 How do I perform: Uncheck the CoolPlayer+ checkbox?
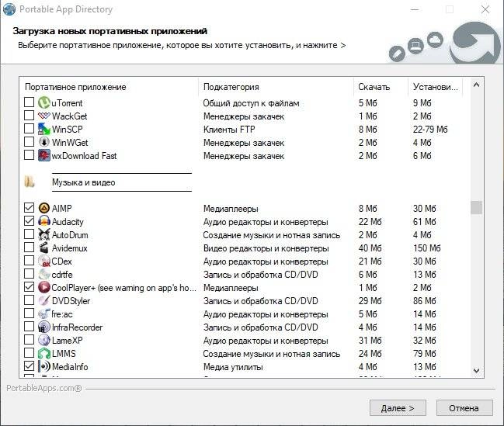(x=29, y=286)
